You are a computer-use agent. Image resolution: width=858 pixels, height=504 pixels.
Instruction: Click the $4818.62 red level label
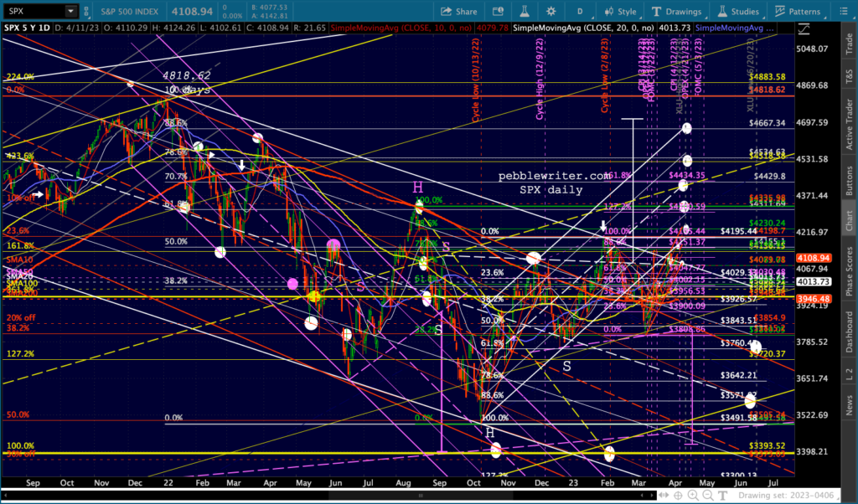(768, 90)
